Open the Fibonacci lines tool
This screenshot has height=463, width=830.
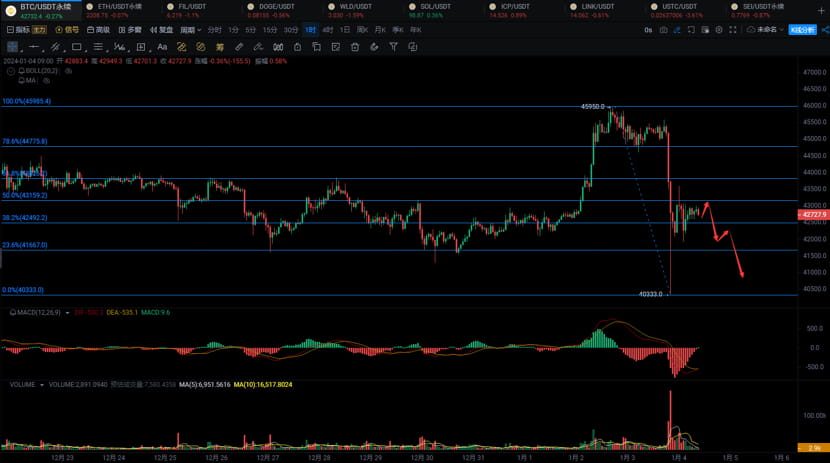click(98, 47)
